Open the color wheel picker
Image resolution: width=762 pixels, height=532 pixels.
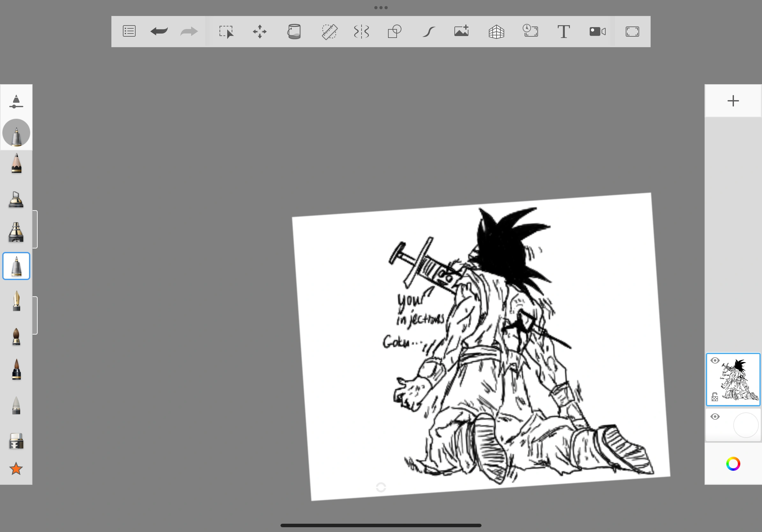tap(733, 463)
